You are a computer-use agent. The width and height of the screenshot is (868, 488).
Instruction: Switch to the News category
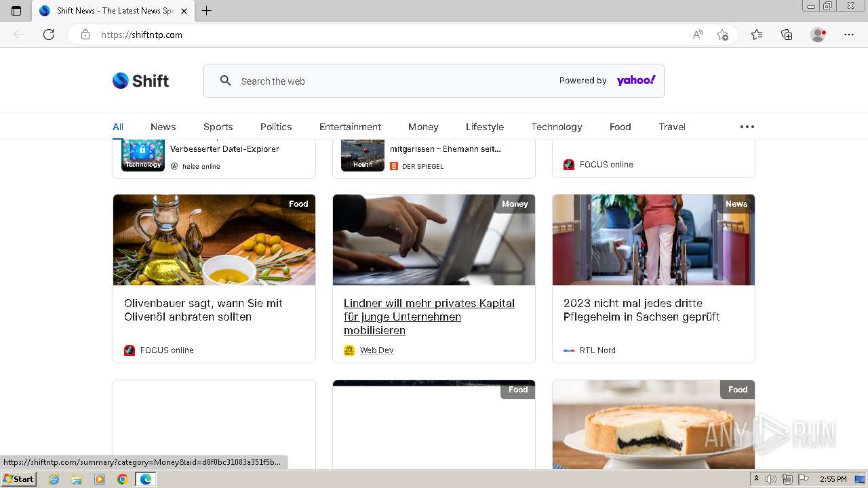(x=163, y=127)
